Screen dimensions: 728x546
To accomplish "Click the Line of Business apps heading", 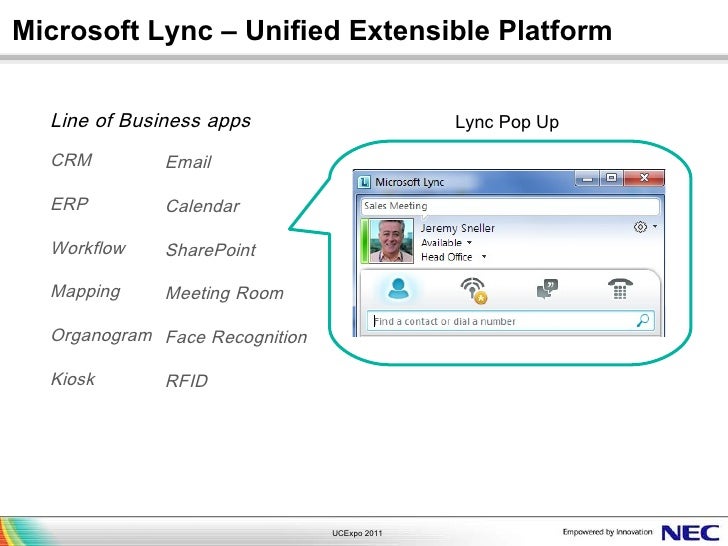I will click(x=151, y=121).
